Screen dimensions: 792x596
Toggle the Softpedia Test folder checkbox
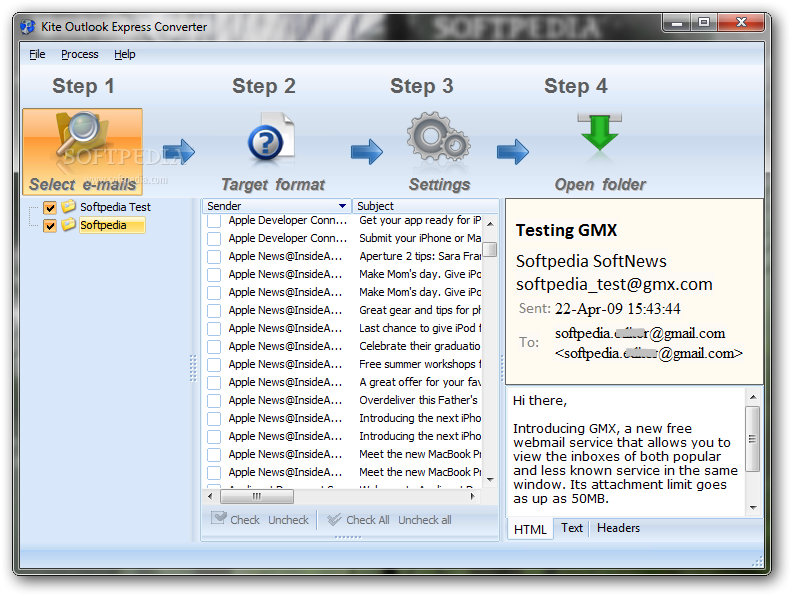click(50, 208)
